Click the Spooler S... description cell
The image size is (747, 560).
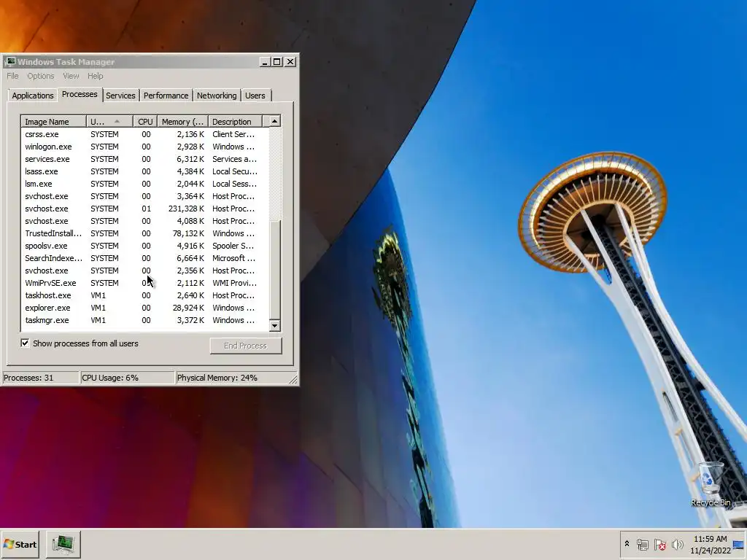233,246
